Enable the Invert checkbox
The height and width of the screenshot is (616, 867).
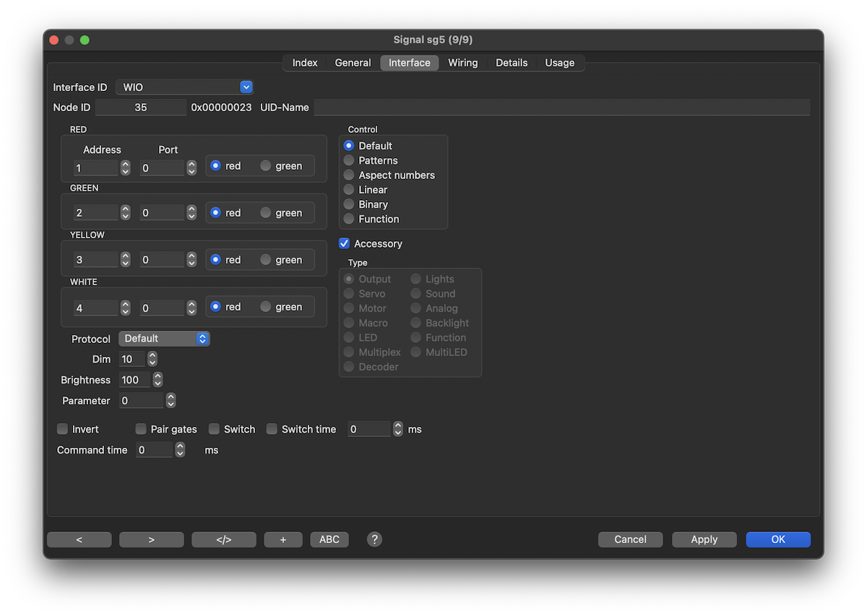coord(63,429)
